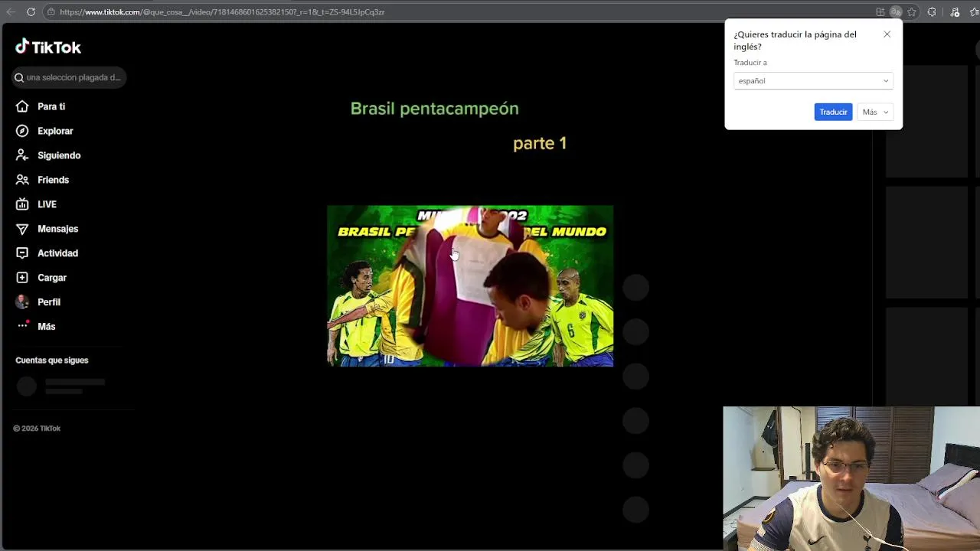Open media control music icon
This screenshot has height=551, width=980.
[x=955, y=11]
